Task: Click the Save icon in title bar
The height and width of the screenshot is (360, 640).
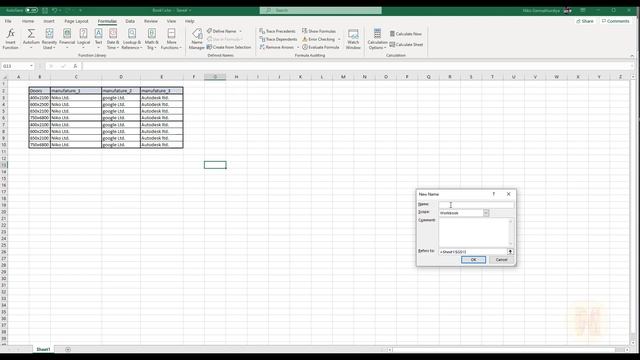Action: (45, 10)
